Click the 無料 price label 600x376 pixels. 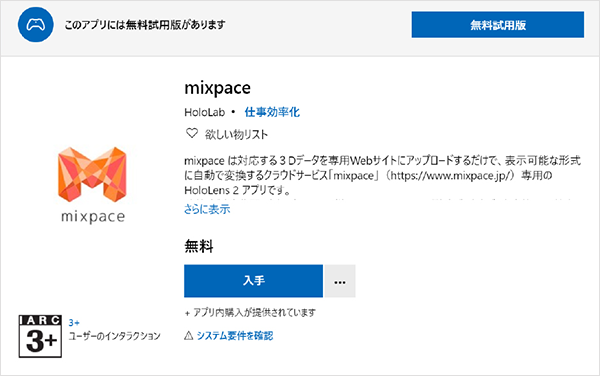pos(199,246)
